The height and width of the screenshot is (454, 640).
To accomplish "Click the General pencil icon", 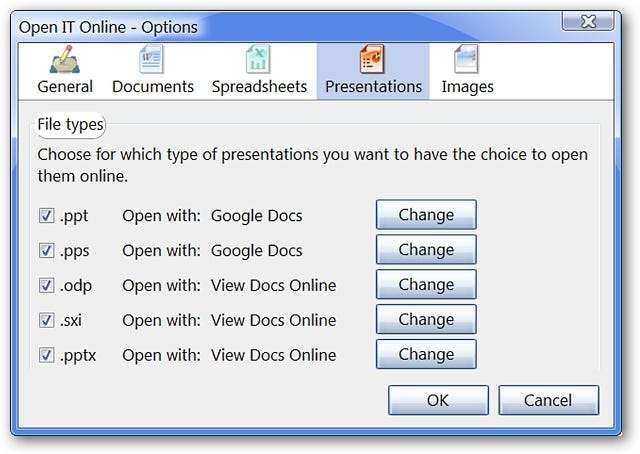I will click(x=65, y=61).
